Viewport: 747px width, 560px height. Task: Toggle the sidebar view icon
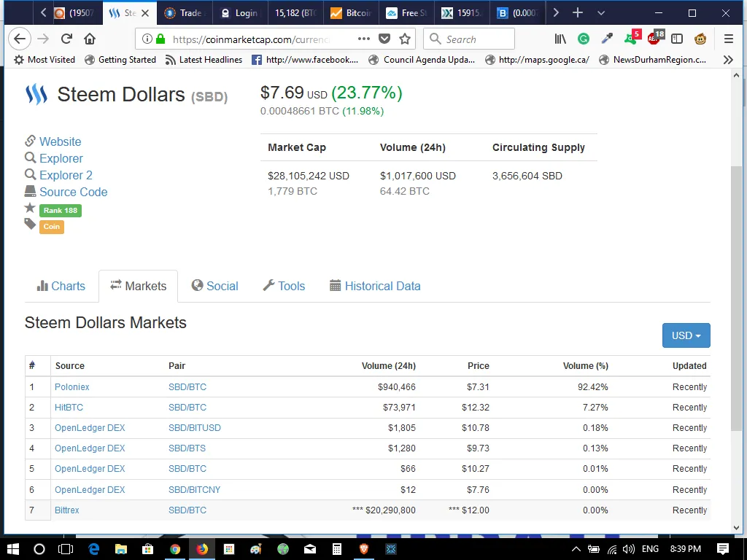pyautogui.click(x=676, y=39)
